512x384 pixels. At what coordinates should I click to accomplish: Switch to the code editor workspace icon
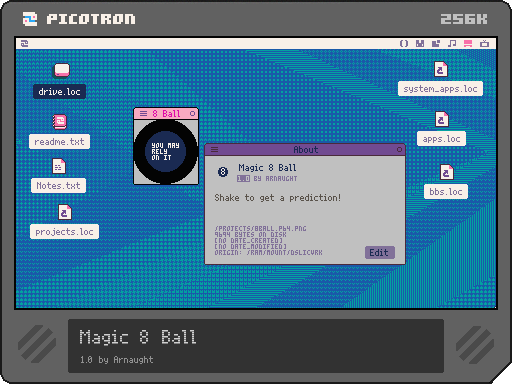(x=404, y=43)
